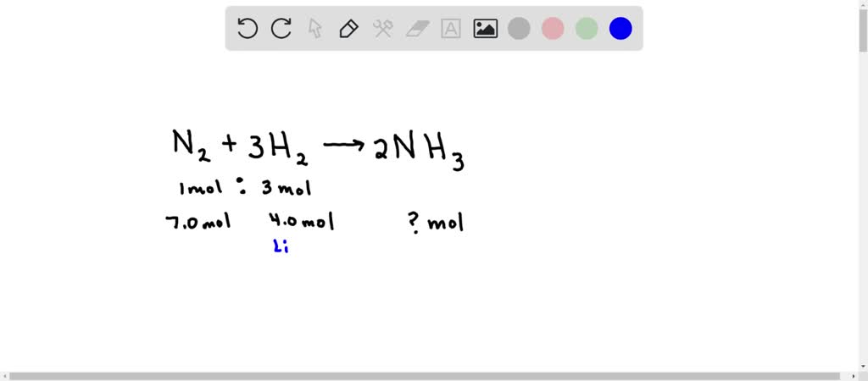Image resolution: width=868 pixels, height=381 pixels.
Task: Pick the green pen color
Action: pyautogui.click(x=587, y=29)
